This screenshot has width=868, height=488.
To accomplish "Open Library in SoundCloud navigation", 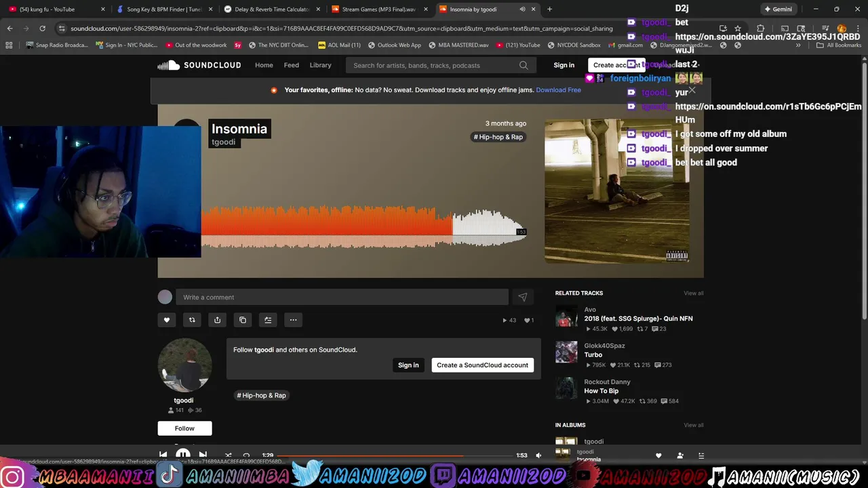I will pyautogui.click(x=321, y=66).
